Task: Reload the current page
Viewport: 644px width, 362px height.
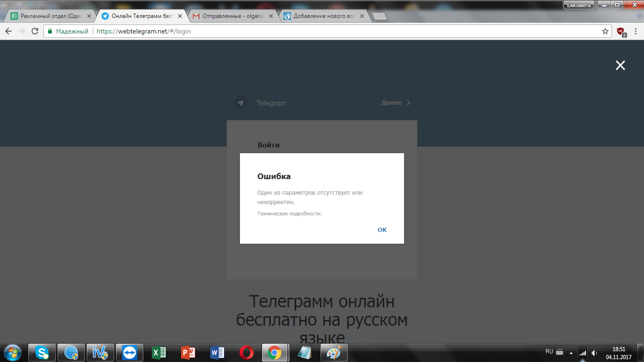Action: [x=34, y=31]
